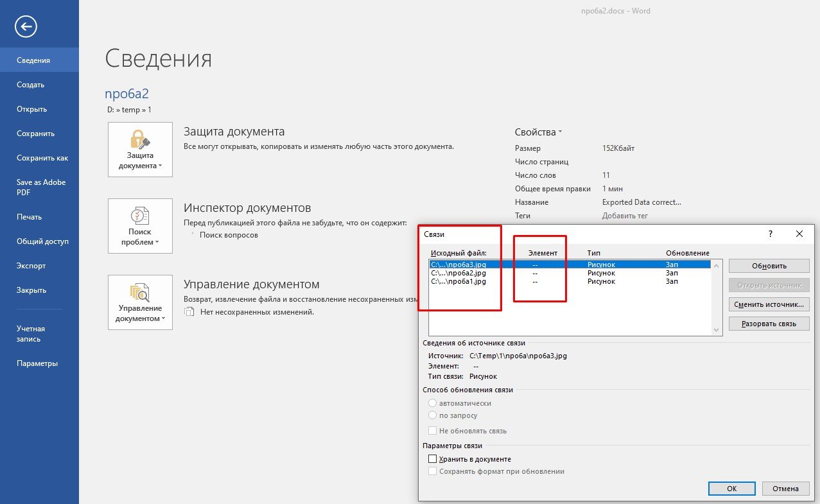Viewport: 820px width, 504px height.
Task: Select the проба3.jpg link row
Action: point(570,265)
